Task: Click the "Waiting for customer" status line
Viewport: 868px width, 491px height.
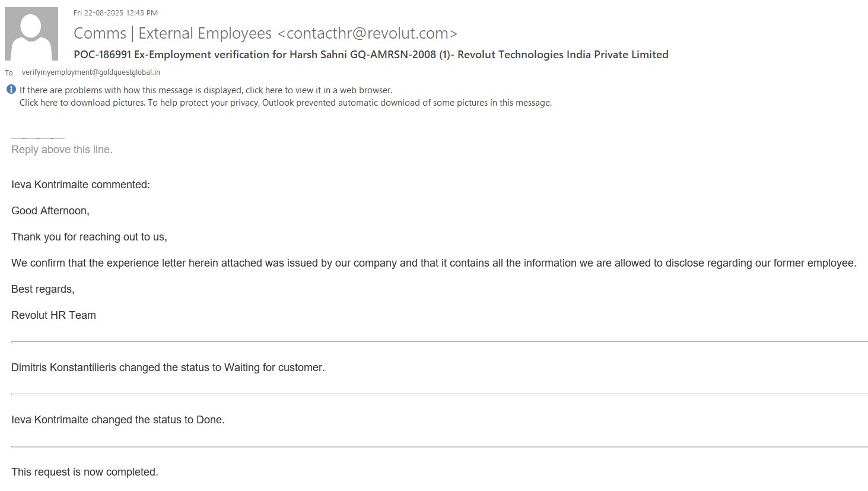Action: 168,368
